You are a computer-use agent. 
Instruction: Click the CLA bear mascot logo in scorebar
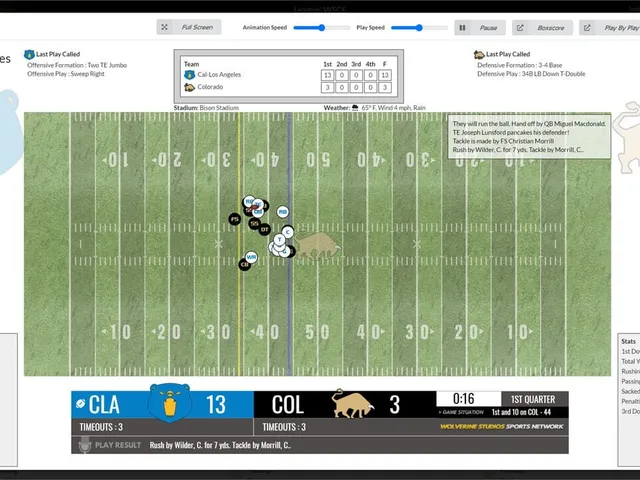tap(169, 402)
